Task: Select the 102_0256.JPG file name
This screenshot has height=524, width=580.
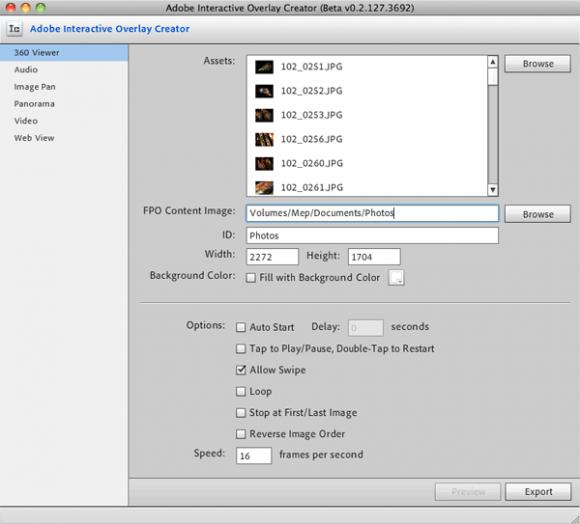Action: 312,139
